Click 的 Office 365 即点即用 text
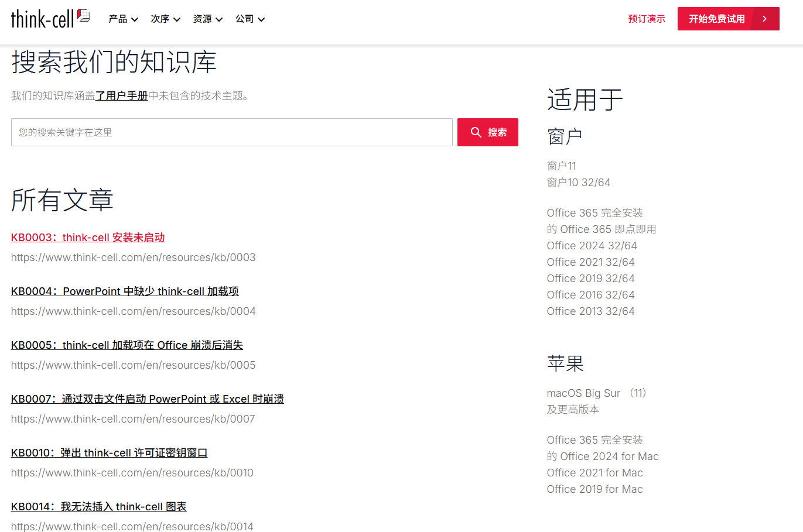 (x=602, y=229)
